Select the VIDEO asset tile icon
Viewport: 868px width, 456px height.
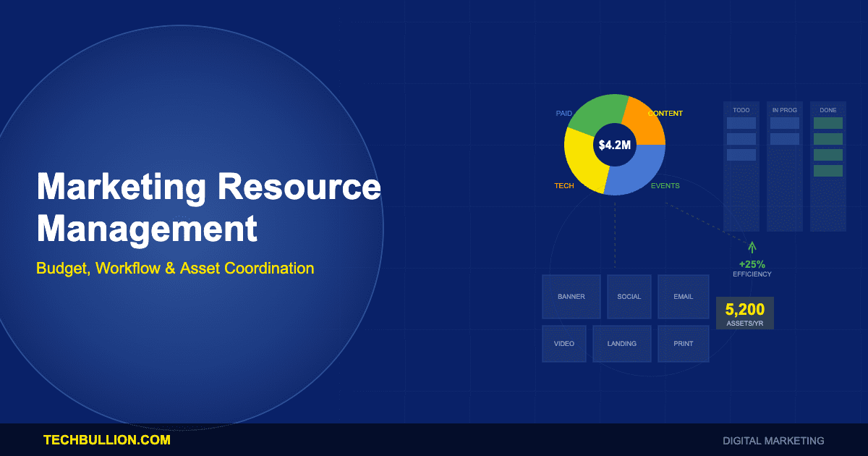click(563, 344)
